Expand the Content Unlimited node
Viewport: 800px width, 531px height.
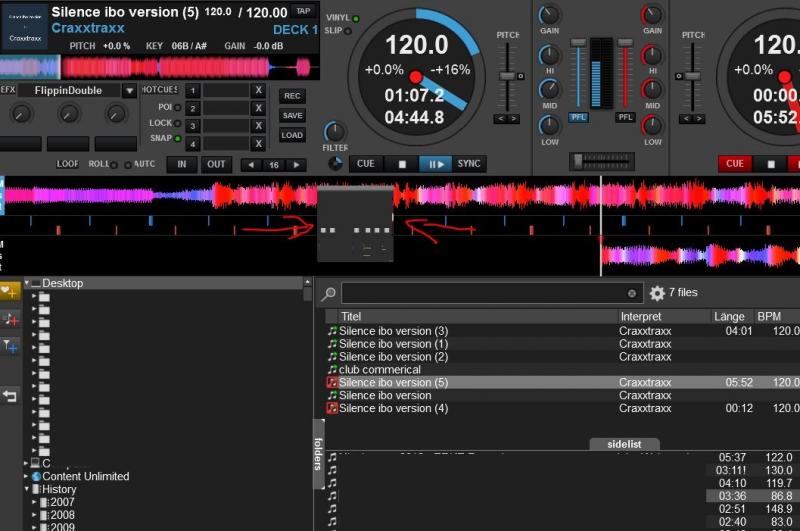click(26, 476)
